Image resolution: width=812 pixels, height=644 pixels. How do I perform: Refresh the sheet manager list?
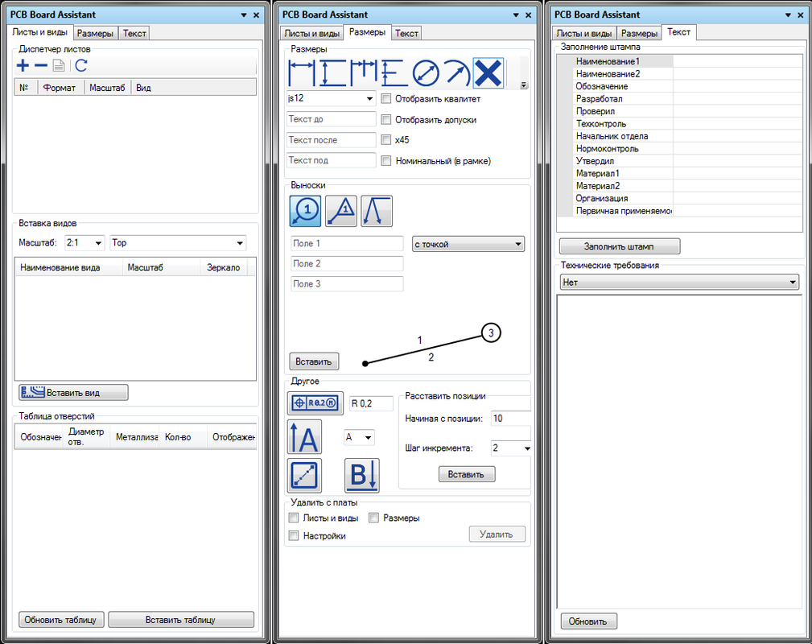(81, 65)
